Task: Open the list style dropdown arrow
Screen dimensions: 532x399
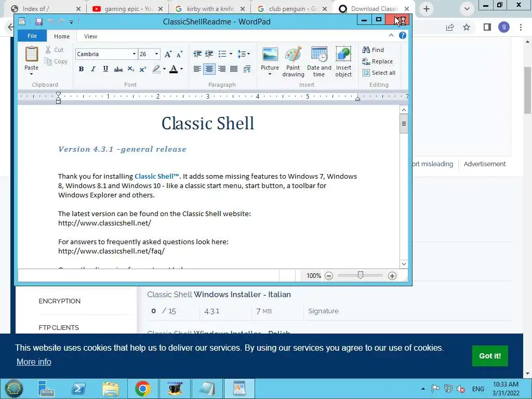Action: (231, 54)
